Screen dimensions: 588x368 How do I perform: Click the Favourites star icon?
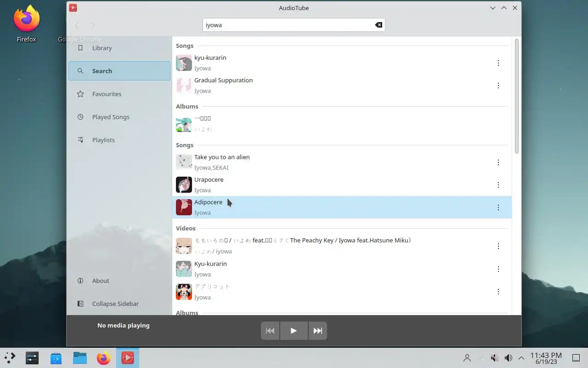click(x=80, y=94)
